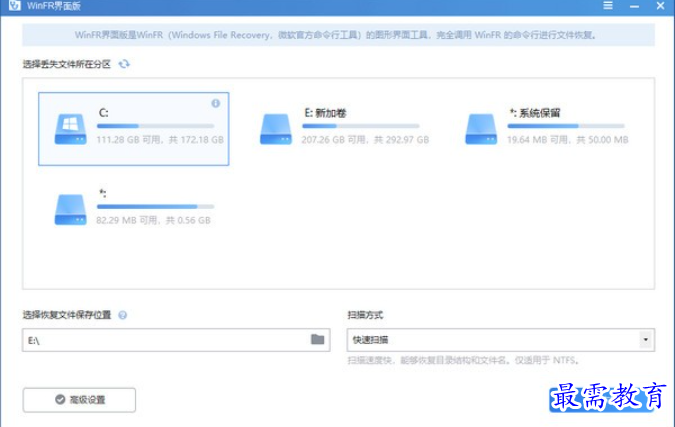Click the C: drive usage bar

tap(155, 126)
